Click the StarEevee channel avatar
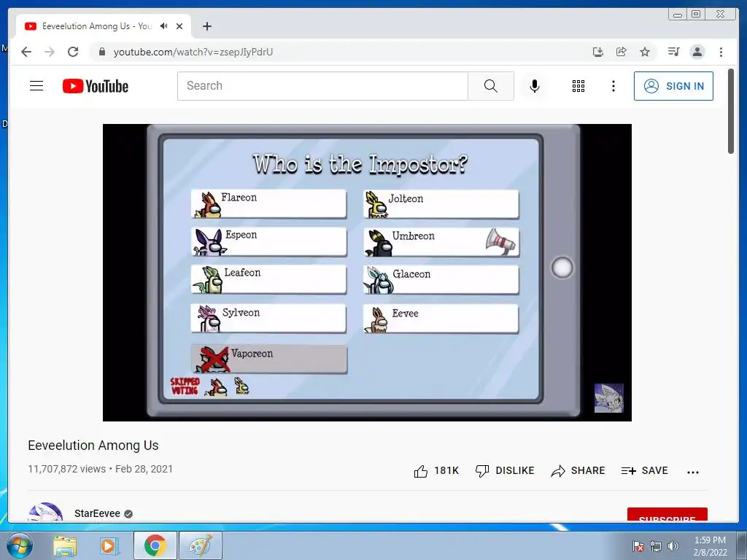This screenshot has height=560, width=747. 45,512
